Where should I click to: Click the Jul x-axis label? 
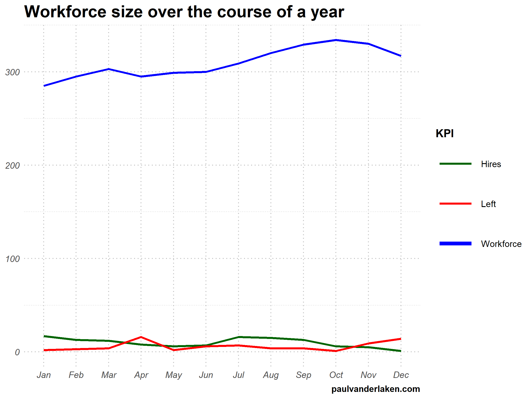point(238,375)
